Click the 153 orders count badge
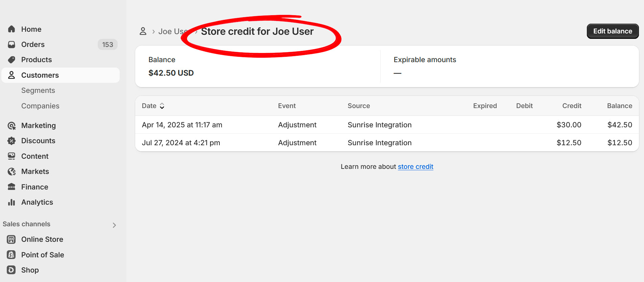 (108, 45)
